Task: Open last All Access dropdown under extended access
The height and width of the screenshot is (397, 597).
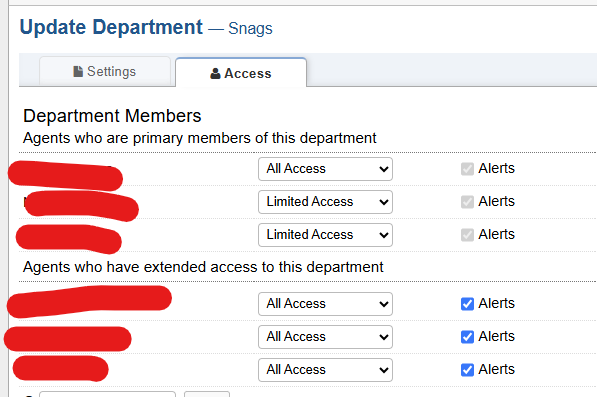Action: [325, 370]
